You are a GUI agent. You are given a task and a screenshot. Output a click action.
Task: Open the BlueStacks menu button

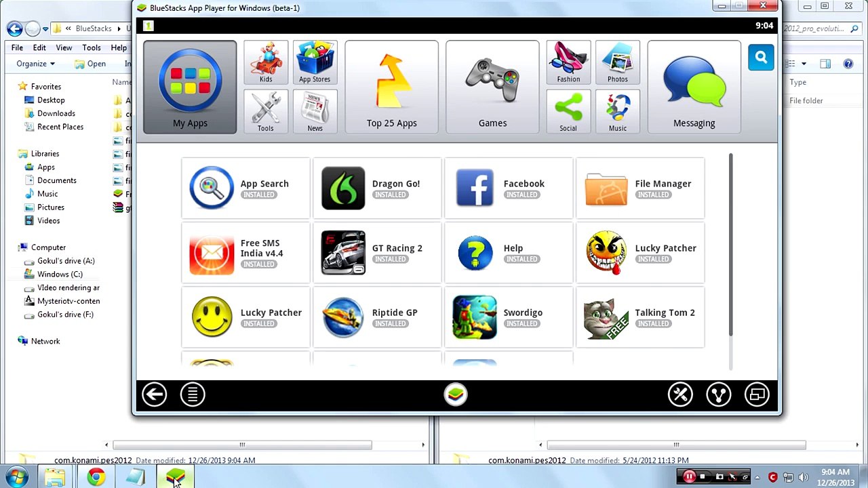pos(193,394)
